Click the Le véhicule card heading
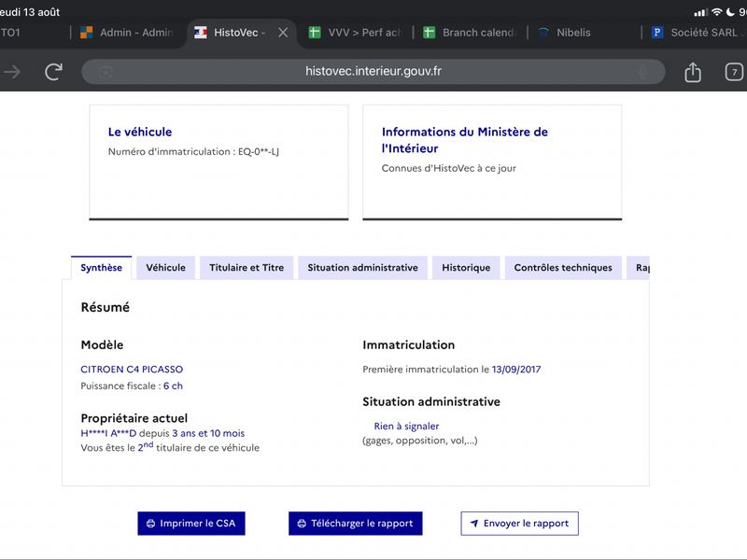The height and width of the screenshot is (560, 747). [x=140, y=132]
